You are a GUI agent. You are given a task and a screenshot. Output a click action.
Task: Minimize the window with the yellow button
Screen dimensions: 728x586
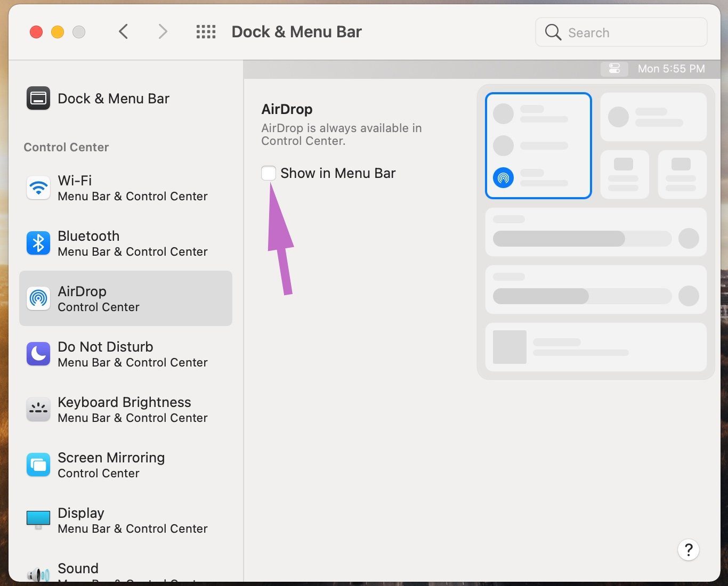[x=58, y=32]
